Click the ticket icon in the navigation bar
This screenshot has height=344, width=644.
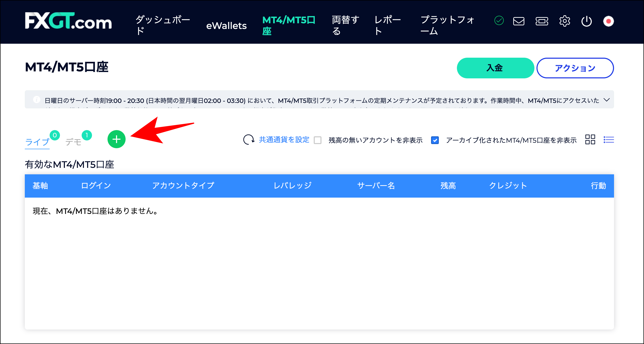click(x=542, y=21)
